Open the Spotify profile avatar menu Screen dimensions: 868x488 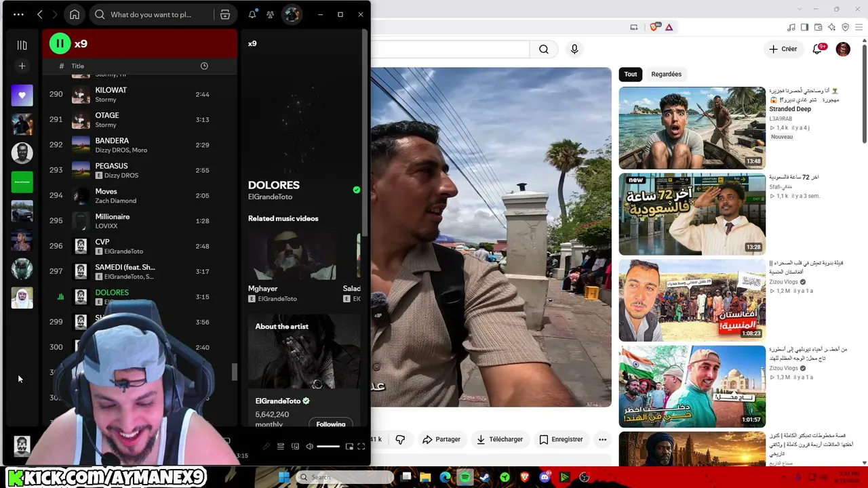292,14
